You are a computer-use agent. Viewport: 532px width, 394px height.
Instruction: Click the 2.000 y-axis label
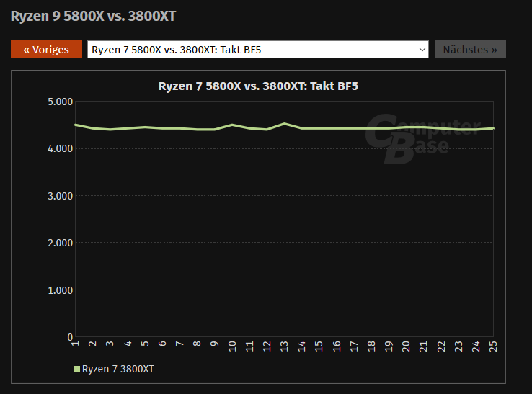pyautogui.click(x=61, y=243)
